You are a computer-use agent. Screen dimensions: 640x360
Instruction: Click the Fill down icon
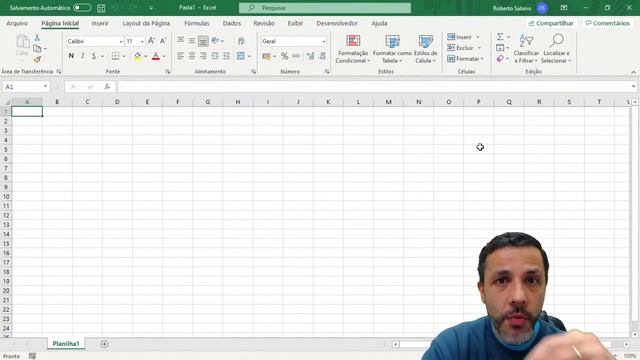tap(500, 48)
